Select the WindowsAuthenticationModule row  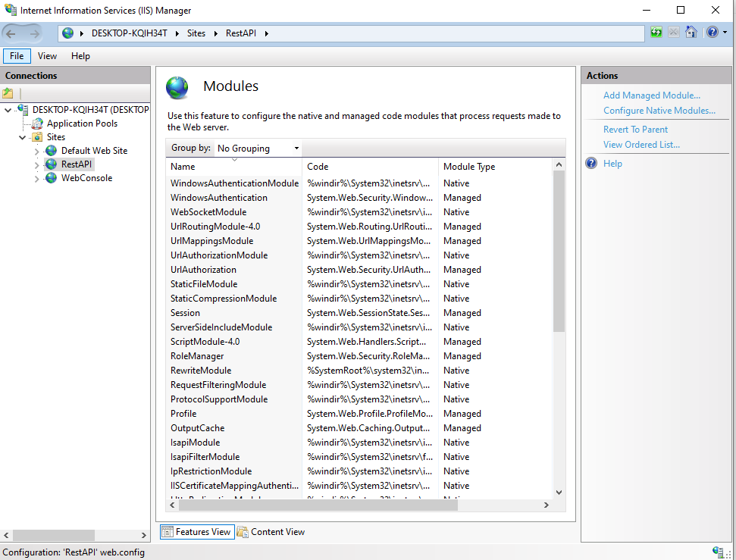[359, 183]
